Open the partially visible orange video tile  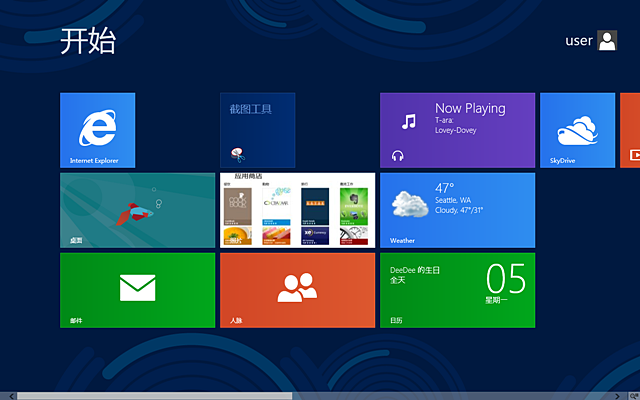tap(630, 130)
